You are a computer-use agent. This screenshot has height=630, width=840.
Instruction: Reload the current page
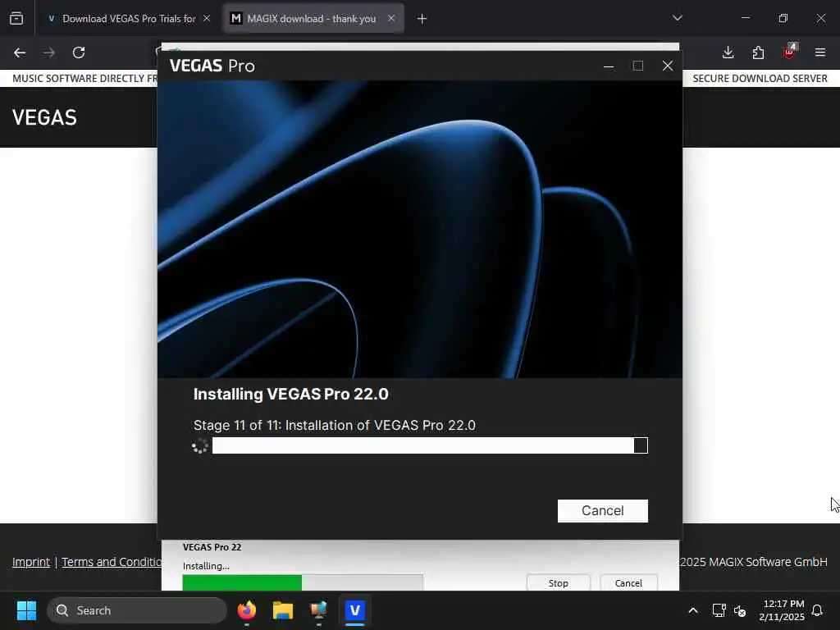[79, 52]
